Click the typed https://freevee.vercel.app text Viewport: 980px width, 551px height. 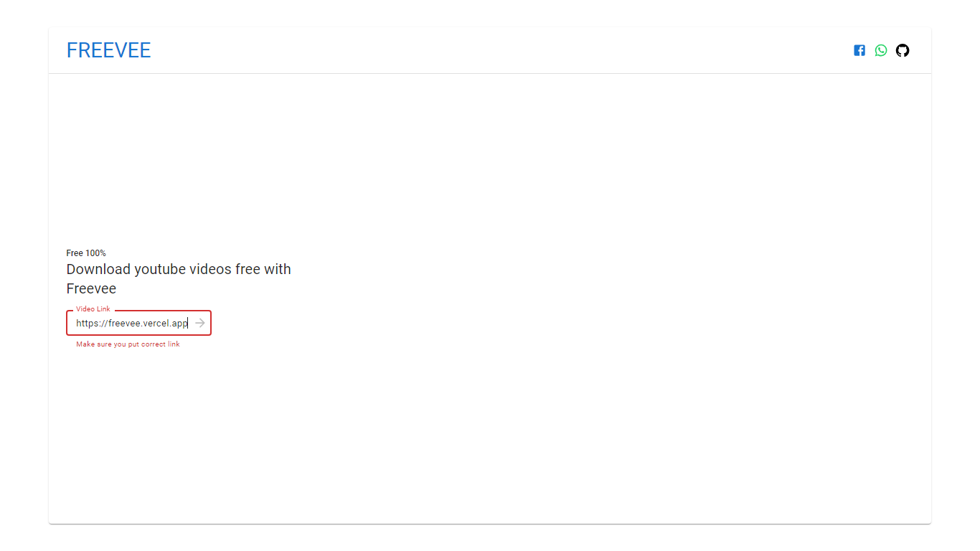click(132, 323)
